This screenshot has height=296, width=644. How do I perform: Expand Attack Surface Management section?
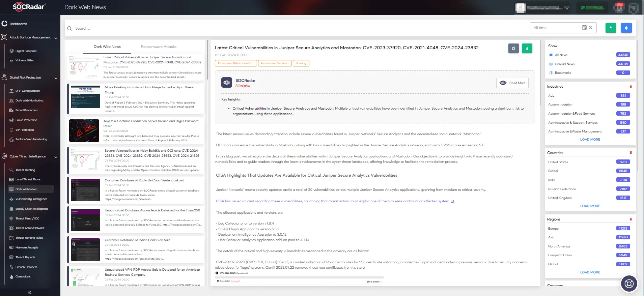coord(56,38)
